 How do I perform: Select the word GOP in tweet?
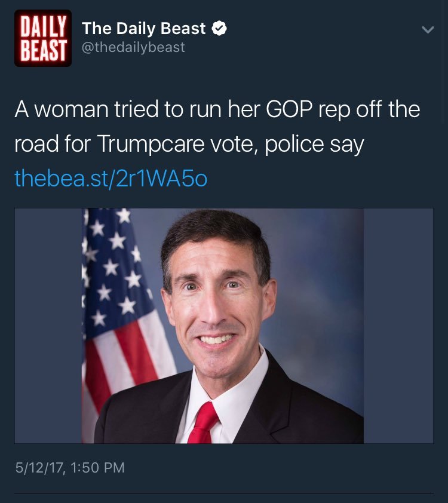coord(289,109)
